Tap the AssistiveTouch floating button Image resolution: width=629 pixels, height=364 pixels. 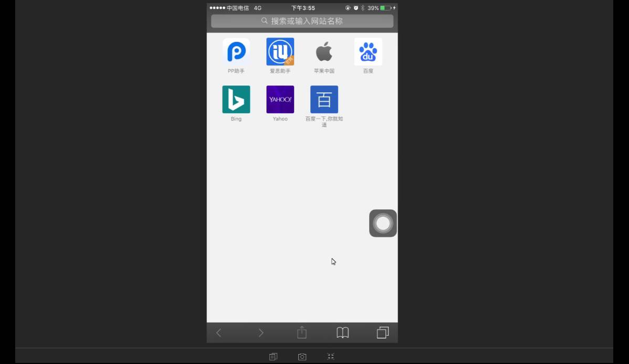383,223
